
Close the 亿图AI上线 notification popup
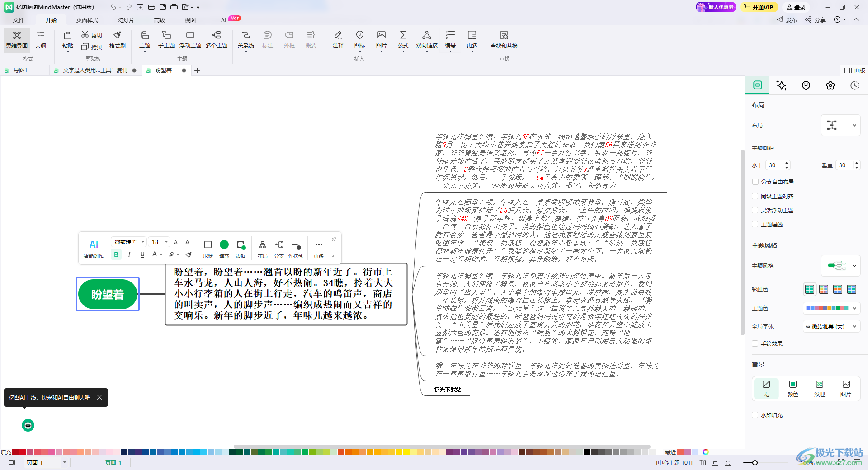click(99, 397)
